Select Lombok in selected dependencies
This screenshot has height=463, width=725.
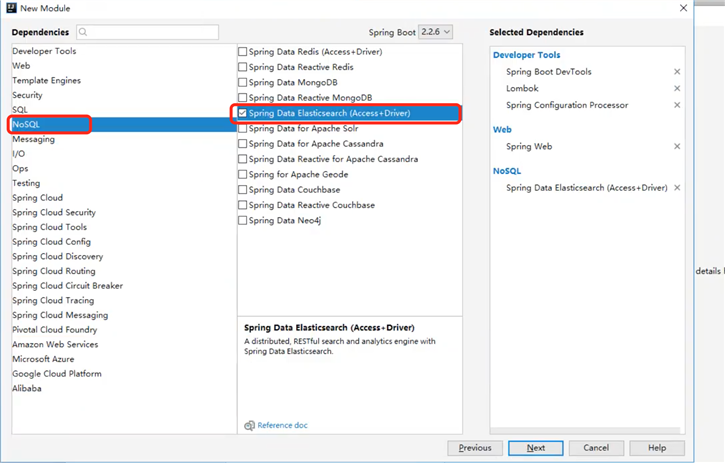tap(522, 88)
